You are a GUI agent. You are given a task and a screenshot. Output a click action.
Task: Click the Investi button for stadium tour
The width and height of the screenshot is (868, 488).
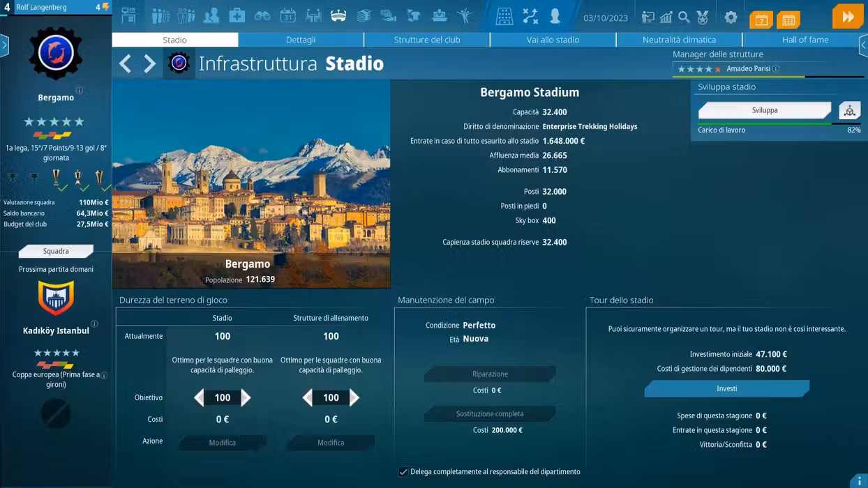click(726, 388)
